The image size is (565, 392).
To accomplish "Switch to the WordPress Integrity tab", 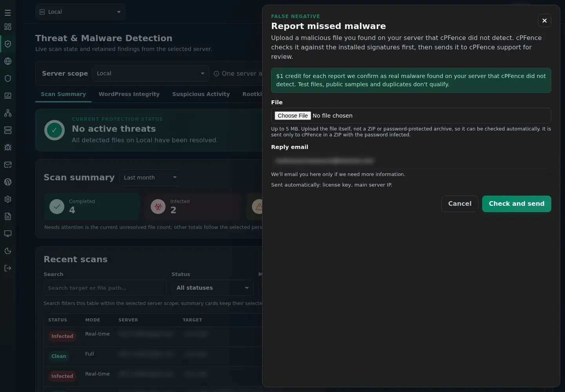I will 129,94.
